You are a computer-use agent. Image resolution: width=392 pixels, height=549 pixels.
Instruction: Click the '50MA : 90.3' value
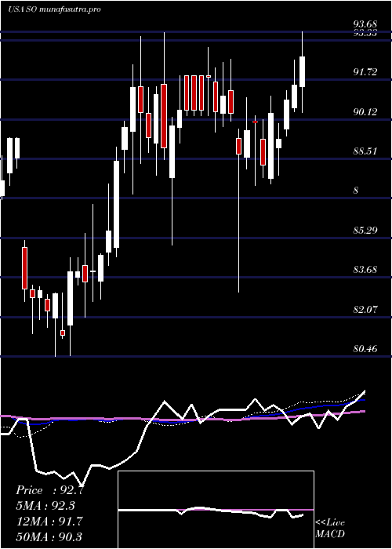tap(49, 536)
